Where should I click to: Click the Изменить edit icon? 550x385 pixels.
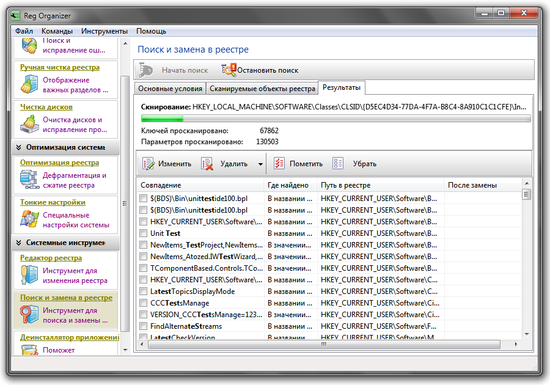click(x=148, y=164)
